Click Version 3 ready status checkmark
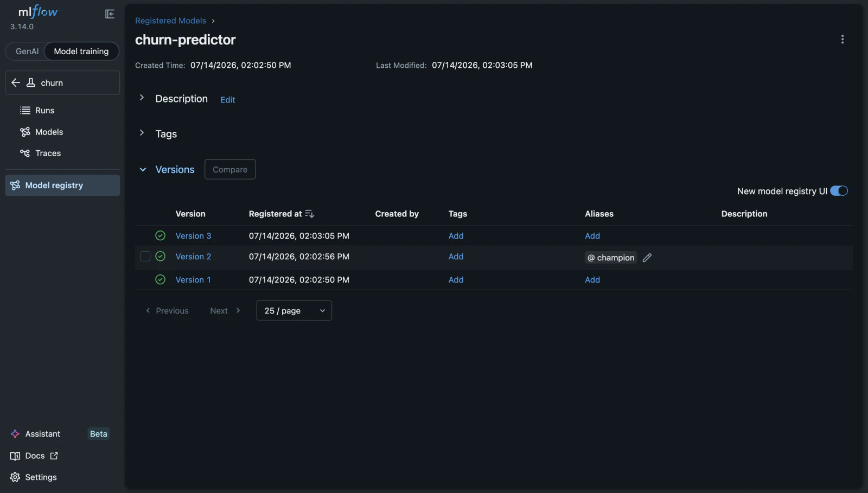This screenshot has height=493, width=868. [x=160, y=235]
